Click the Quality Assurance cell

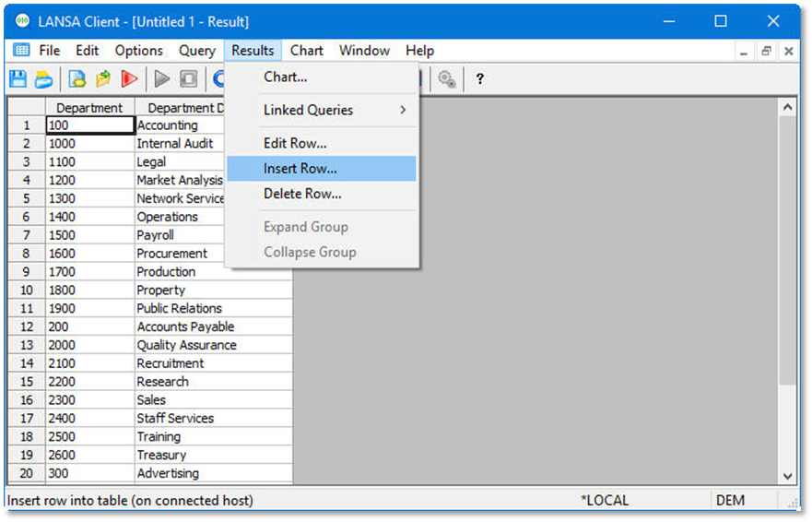[x=213, y=345]
